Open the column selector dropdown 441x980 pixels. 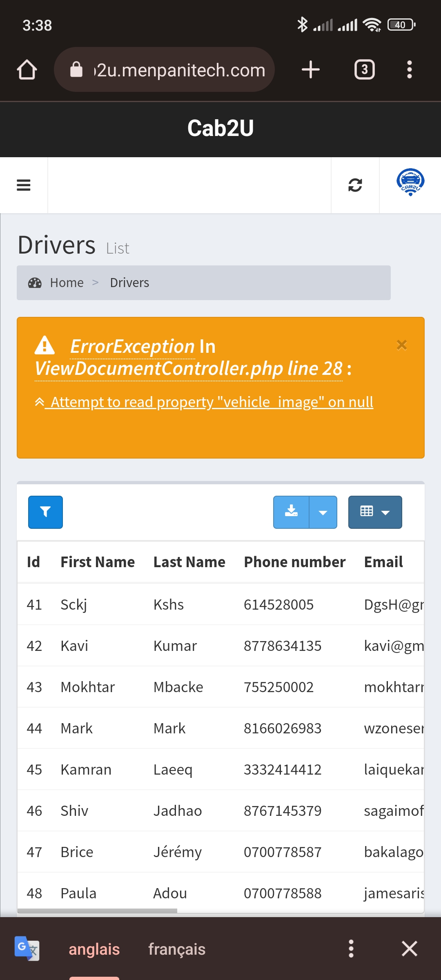375,512
